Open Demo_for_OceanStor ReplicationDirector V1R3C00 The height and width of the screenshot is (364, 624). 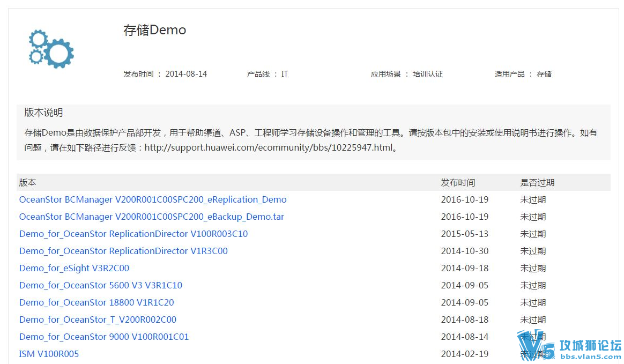123,251
